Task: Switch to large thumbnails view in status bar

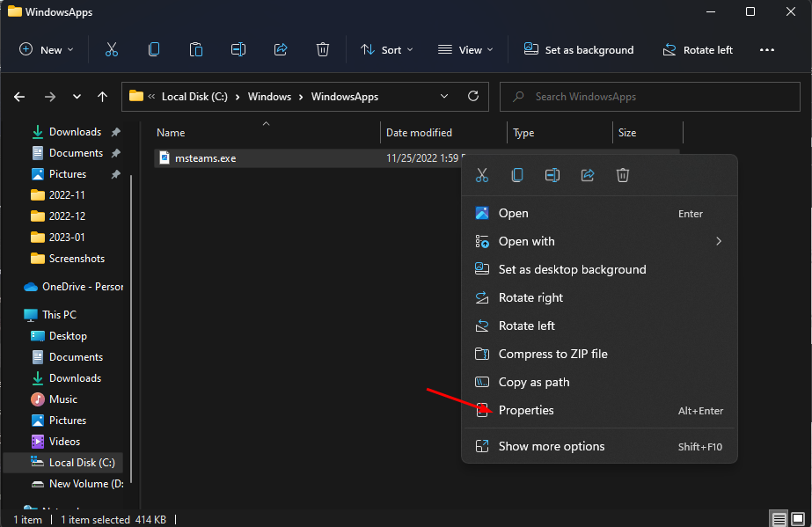Action: coord(798,518)
